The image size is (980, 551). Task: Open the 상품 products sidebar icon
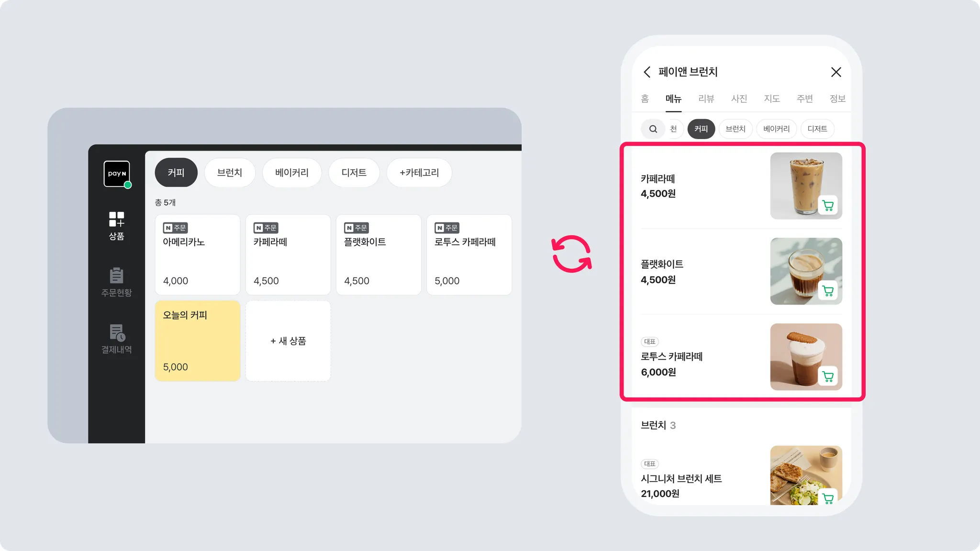coord(116,225)
